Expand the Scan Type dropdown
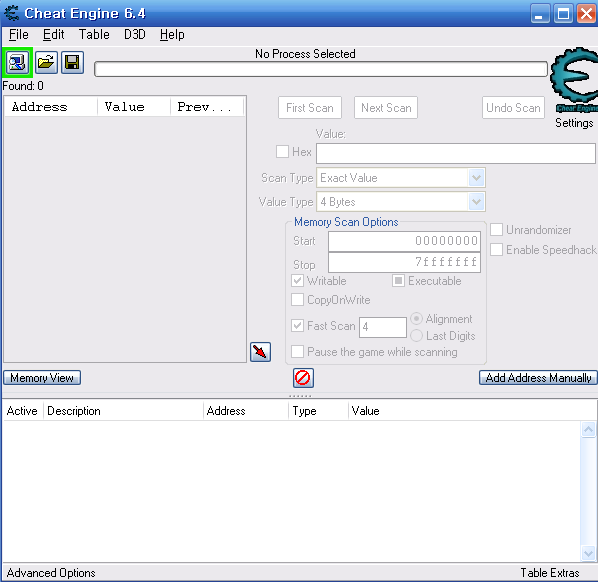 [x=476, y=178]
